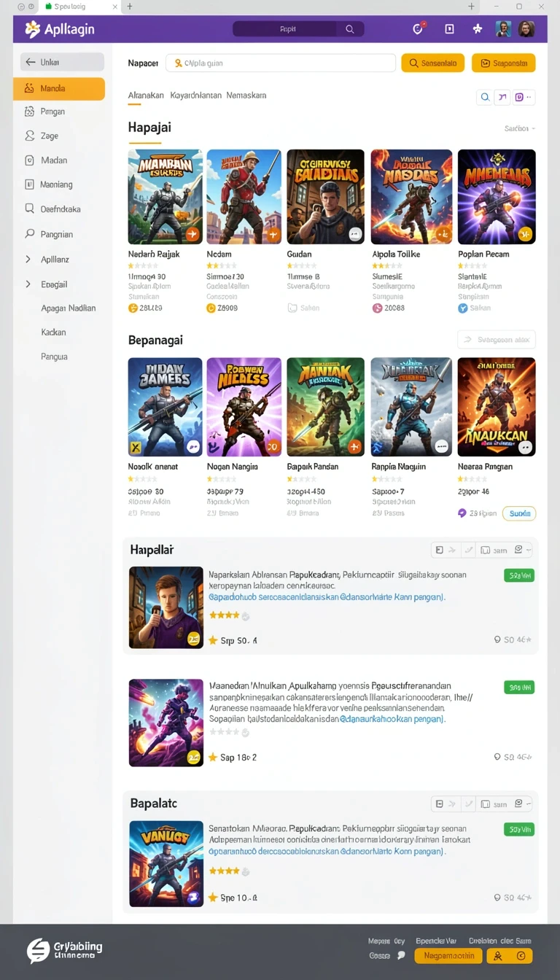Screen dimensions: 560x980
Task: Open the first user avatar in header
Action: (x=503, y=29)
